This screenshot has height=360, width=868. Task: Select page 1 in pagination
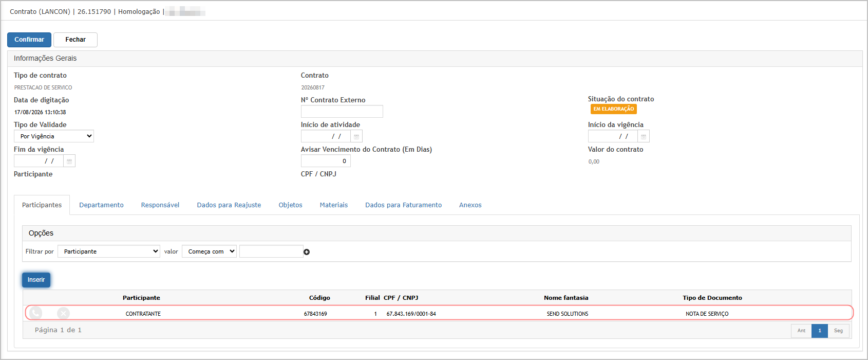click(820, 331)
